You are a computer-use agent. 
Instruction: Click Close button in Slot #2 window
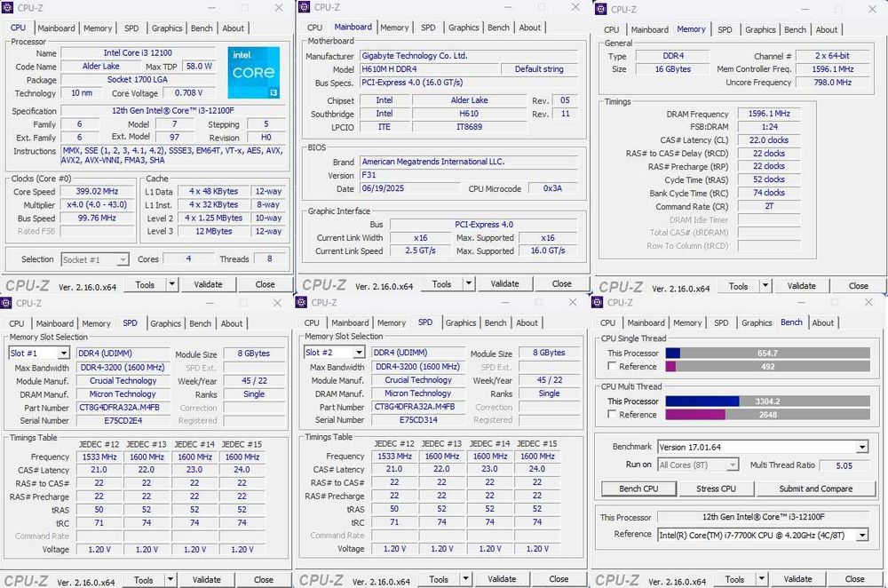(559, 579)
